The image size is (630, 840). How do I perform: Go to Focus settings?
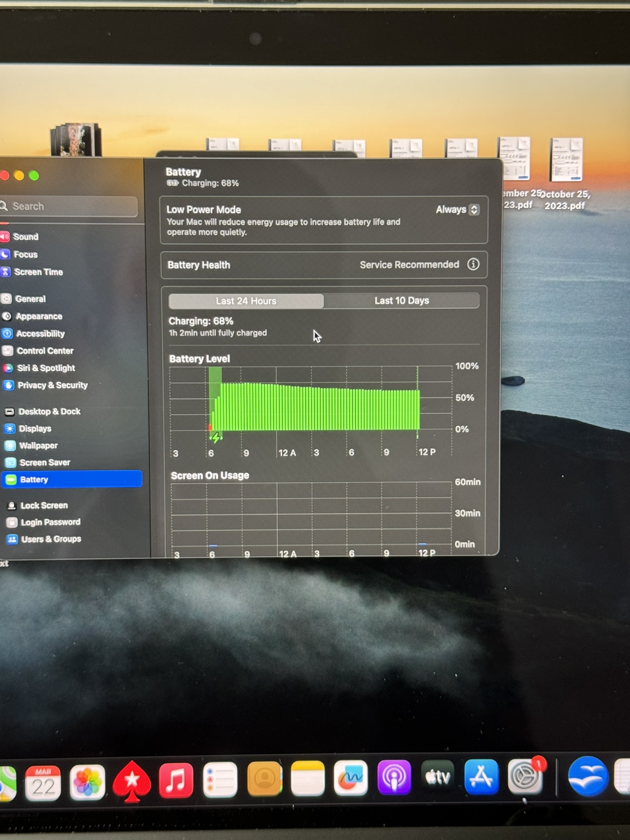pos(24,254)
